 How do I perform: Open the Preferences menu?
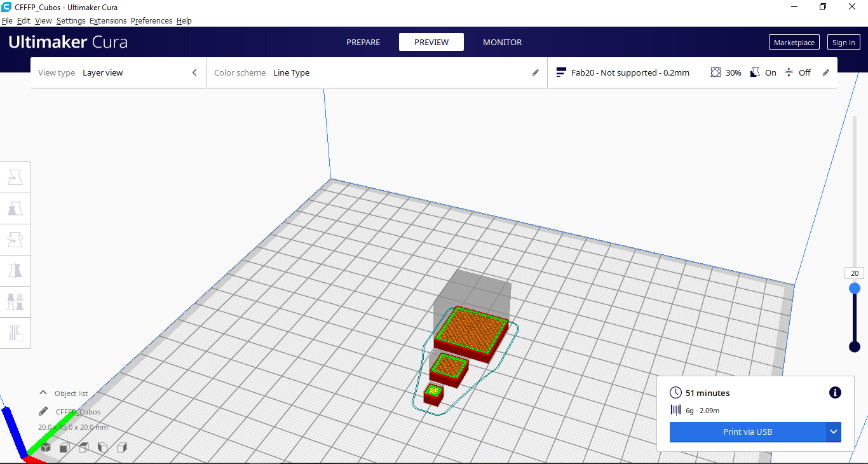[x=151, y=21]
